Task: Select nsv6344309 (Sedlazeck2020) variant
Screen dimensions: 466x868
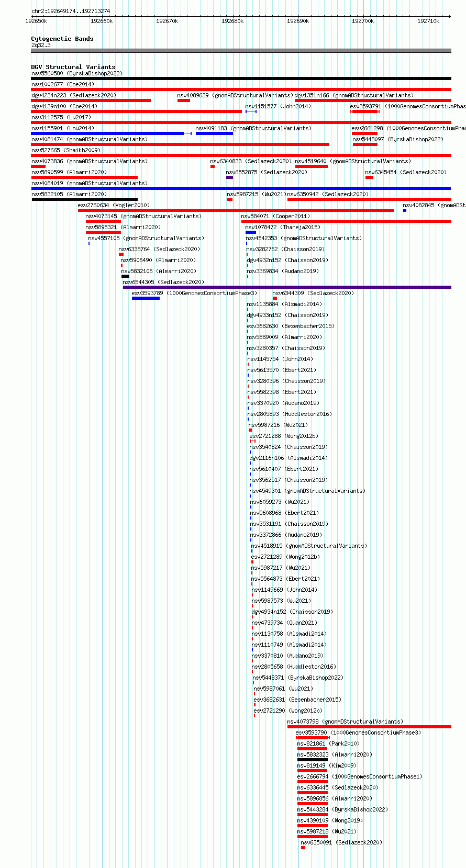Action: [x=313, y=294]
